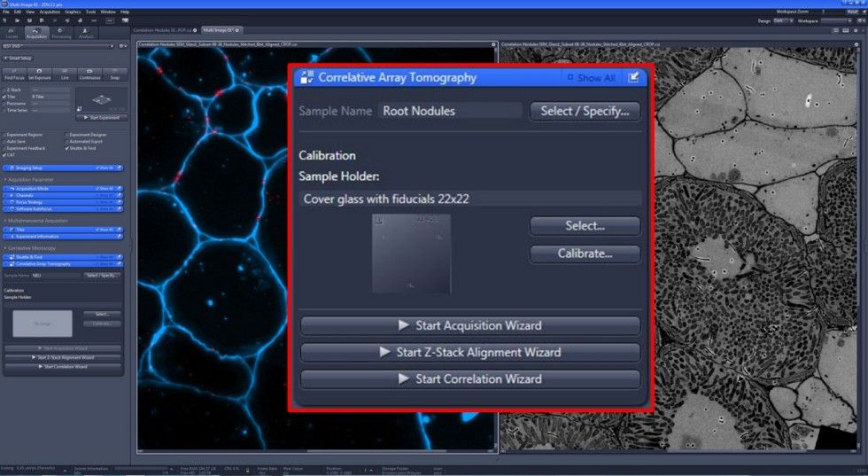Undock the sidebar Shuttle & Find panel icon
The width and height of the screenshot is (868, 476).
pos(119,257)
